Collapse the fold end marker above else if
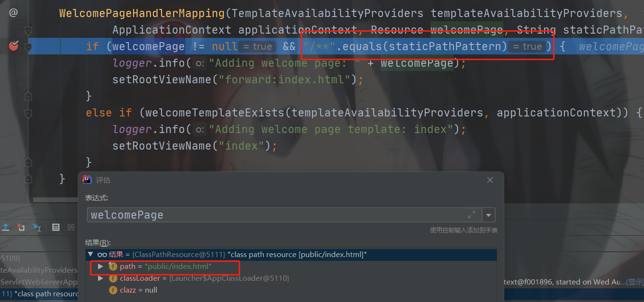The height and width of the screenshot is (302, 644). (28, 96)
